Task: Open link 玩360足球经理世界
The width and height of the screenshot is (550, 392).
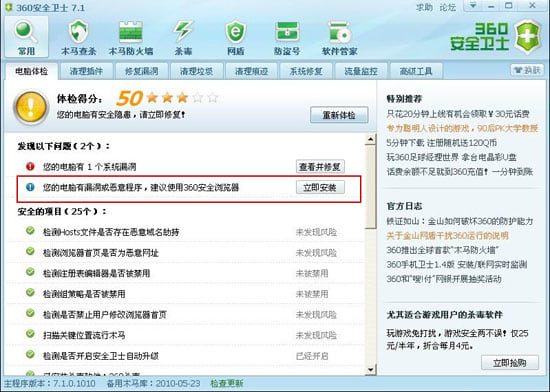Action: [451, 157]
